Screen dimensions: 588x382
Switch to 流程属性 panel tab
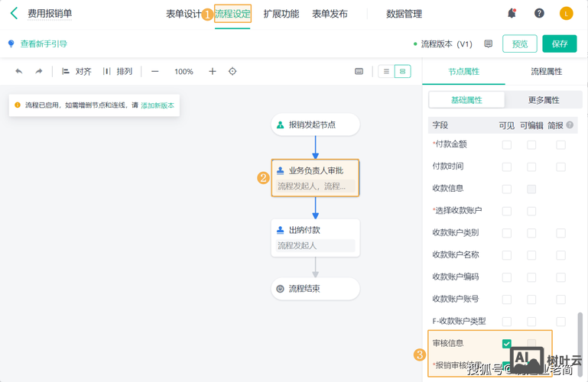coord(547,72)
